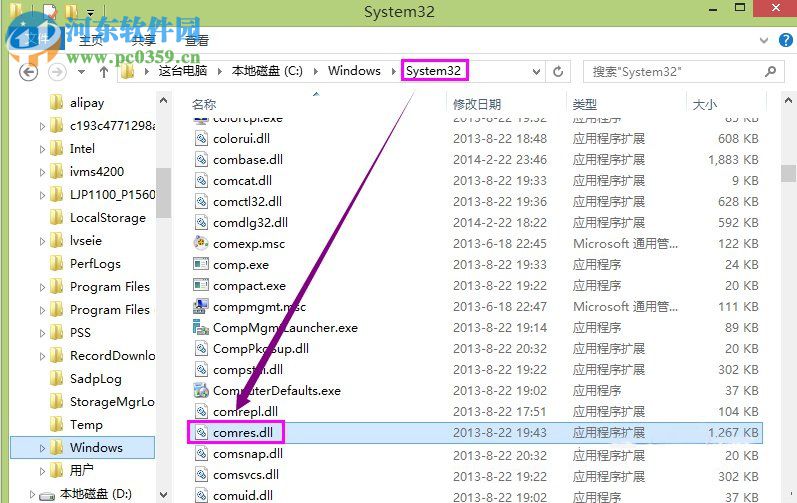Select the compstui.dll file row
The width and height of the screenshot is (797, 503).
pyautogui.click(x=476, y=369)
